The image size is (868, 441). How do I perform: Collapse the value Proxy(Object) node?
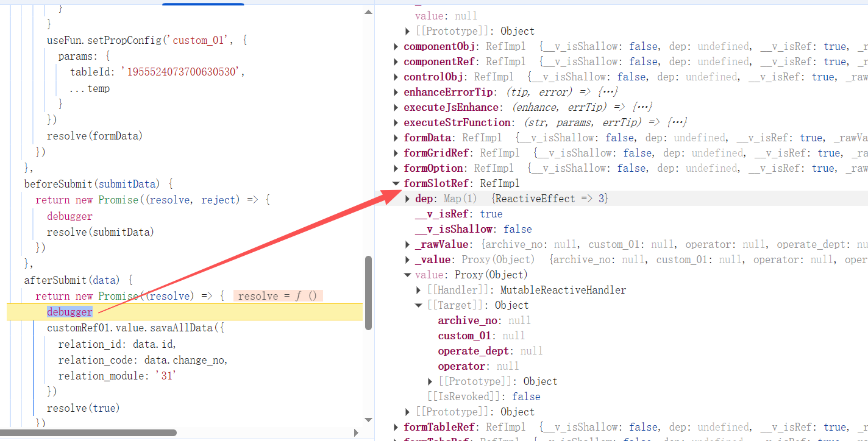[408, 275]
